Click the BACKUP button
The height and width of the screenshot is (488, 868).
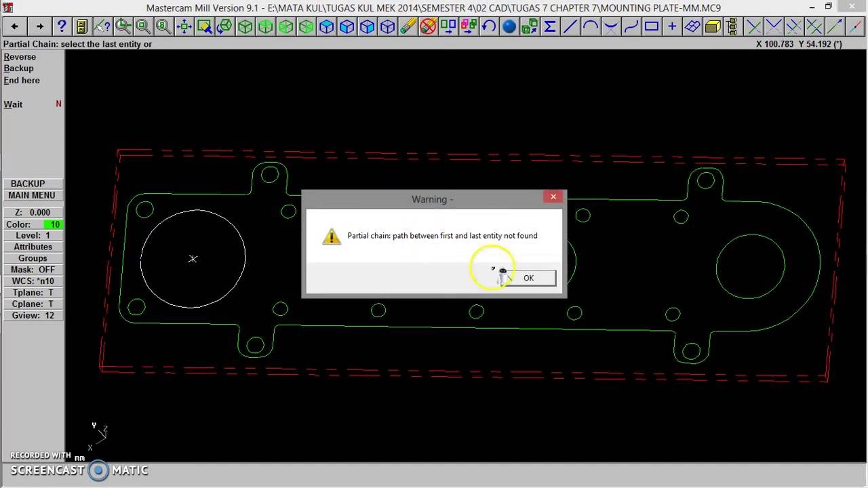[33, 184]
